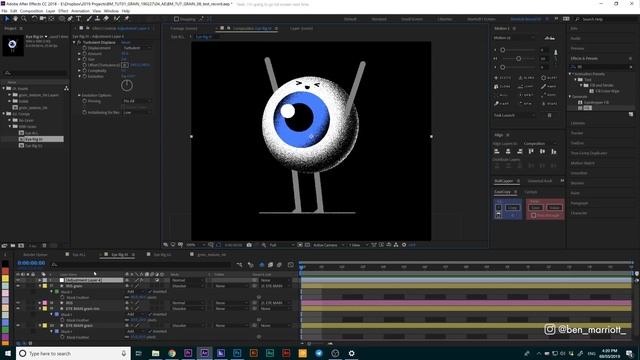Click the frame blending icon in timeline

tap(270, 265)
